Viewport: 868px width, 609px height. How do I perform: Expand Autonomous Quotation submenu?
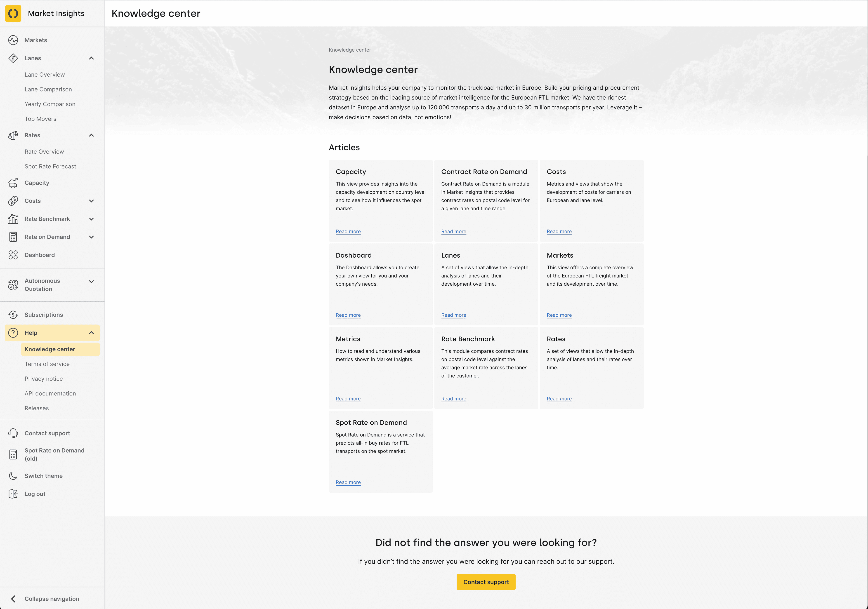(x=92, y=282)
